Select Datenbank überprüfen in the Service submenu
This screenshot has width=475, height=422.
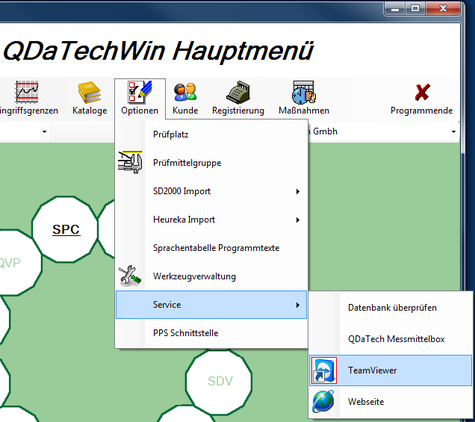coord(391,308)
